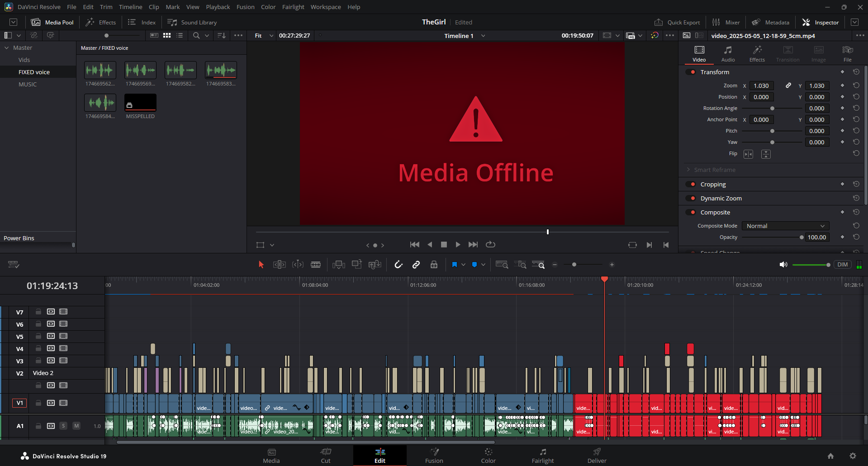Toggle timeline Snapping magnet icon
The image size is (868, 466).
[x=398, y=265]
